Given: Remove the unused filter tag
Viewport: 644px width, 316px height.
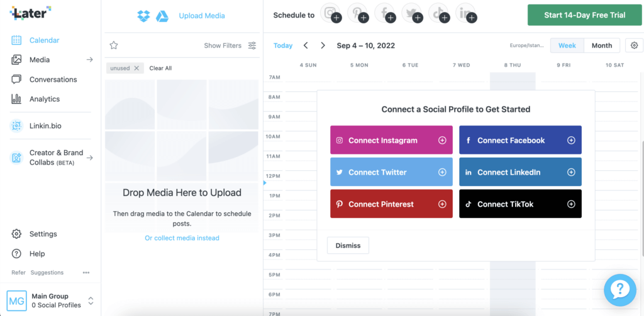Looking at the screenshot, I should click(136, 68).
